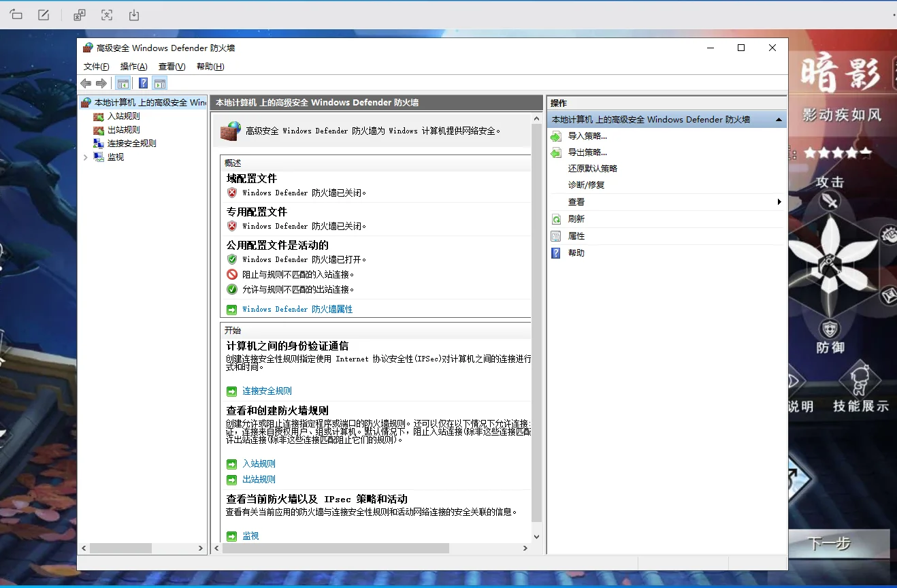Open the 帮助(H) menu
The height and width of the screenshot is (588, 897).
(x=210, y=67)
